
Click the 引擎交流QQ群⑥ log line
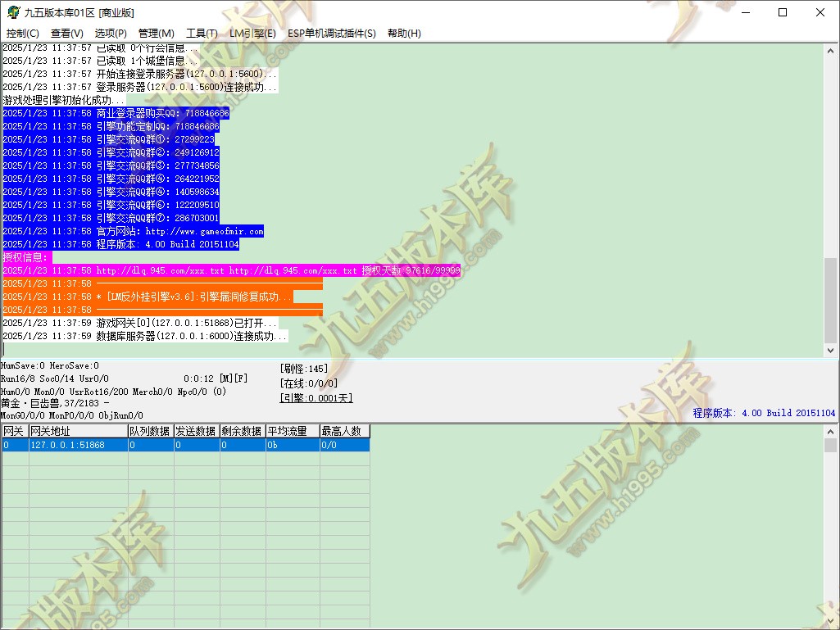111,205
